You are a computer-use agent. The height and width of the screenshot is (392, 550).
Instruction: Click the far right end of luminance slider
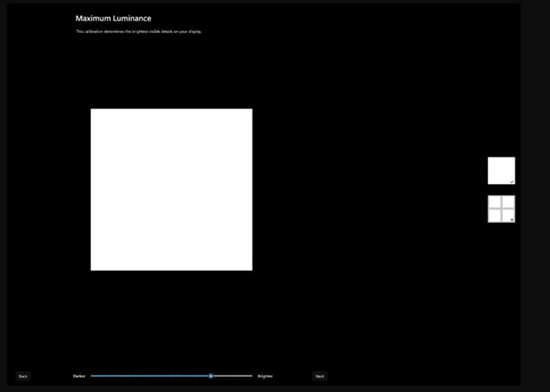[x=251, y=376]
